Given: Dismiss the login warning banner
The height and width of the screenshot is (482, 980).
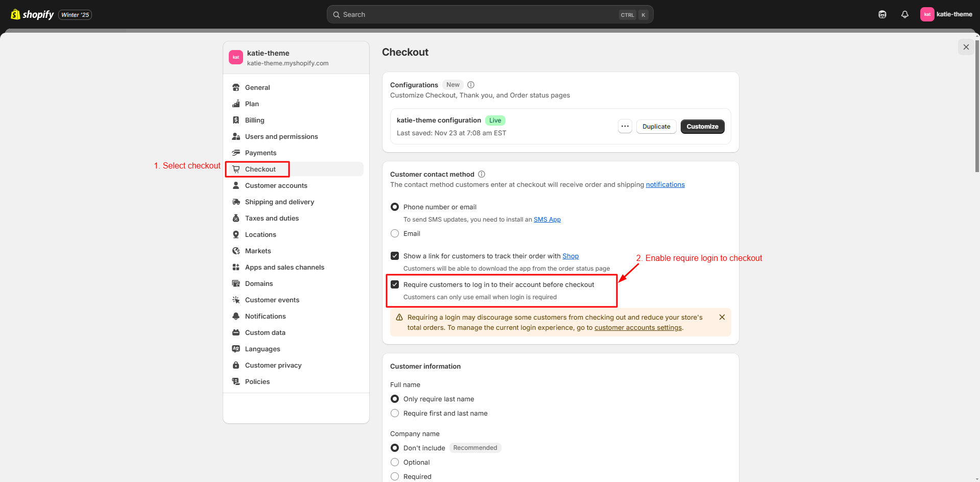Looking at the screenshot, I should pos(722,317).
